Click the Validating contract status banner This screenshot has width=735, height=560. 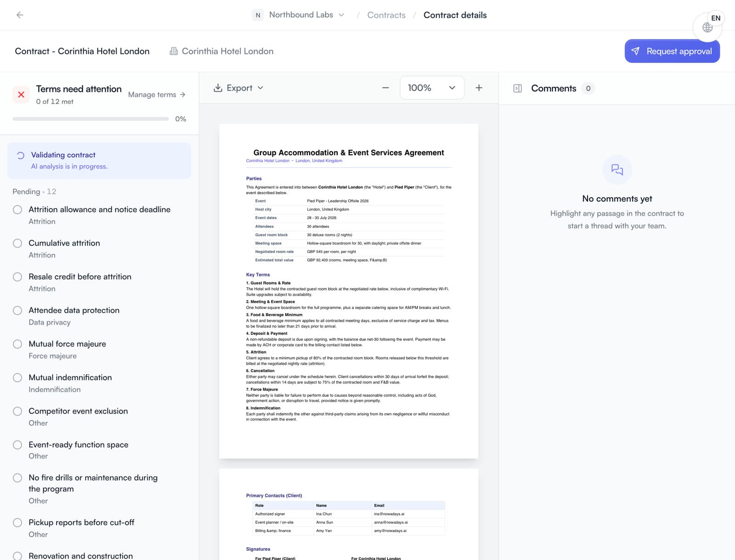click(x=99, y=161)
